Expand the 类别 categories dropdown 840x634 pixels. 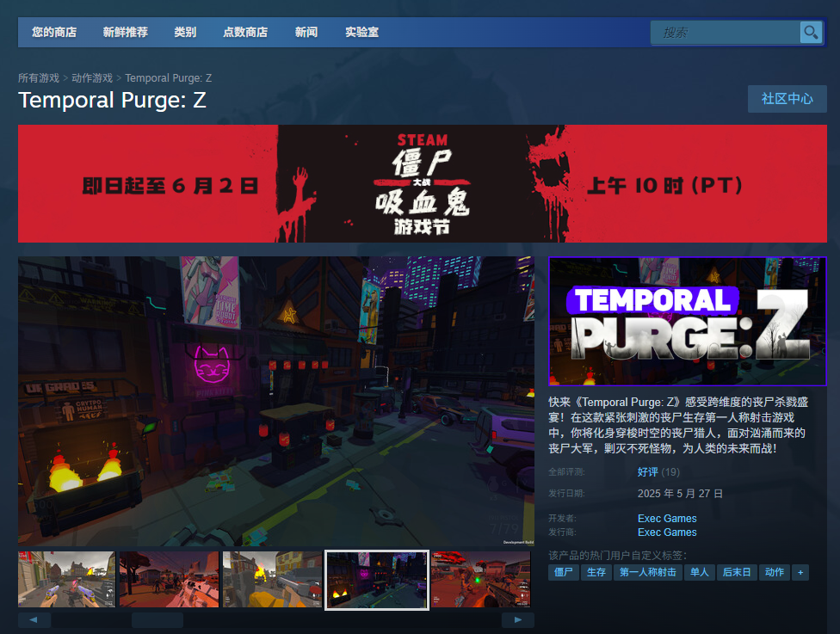tap(185, 32)
